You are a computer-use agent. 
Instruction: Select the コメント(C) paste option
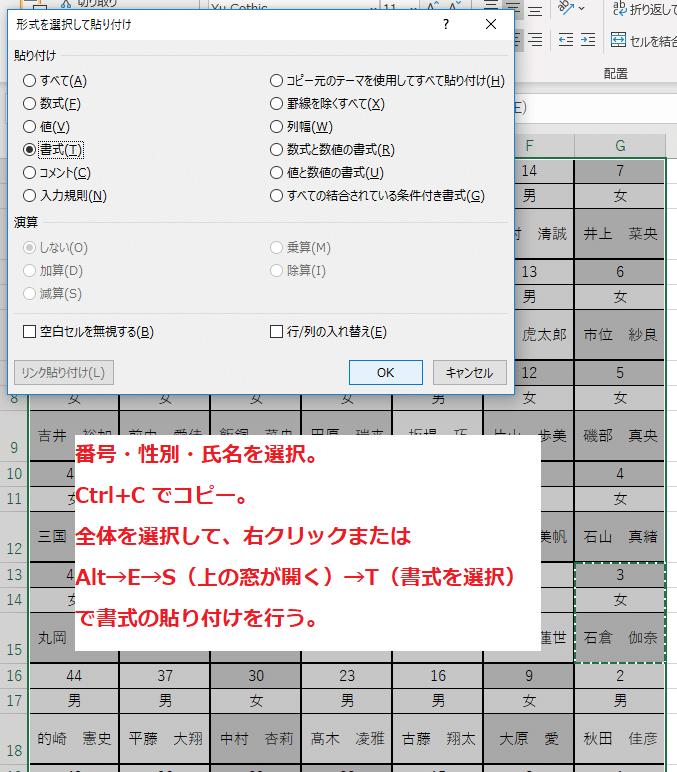(x=57, y=173)
